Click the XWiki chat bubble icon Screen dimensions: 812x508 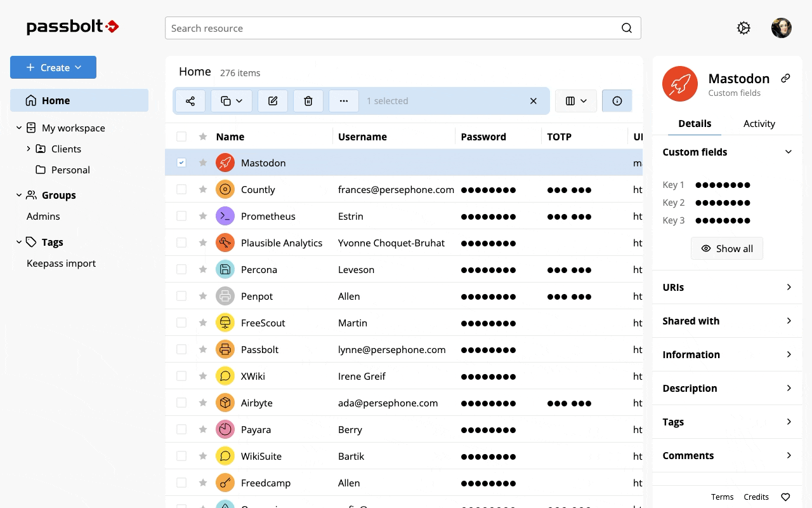click(x=225, y=376)
